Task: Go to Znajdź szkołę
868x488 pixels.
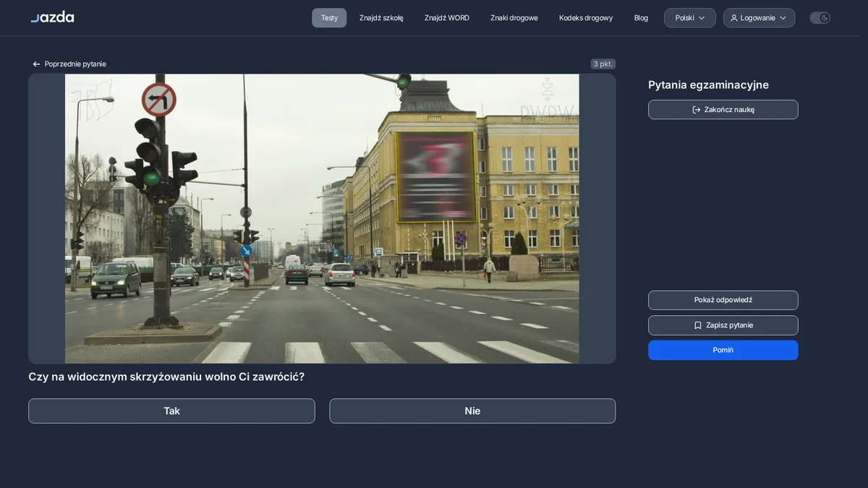Action: click(381, 18)
